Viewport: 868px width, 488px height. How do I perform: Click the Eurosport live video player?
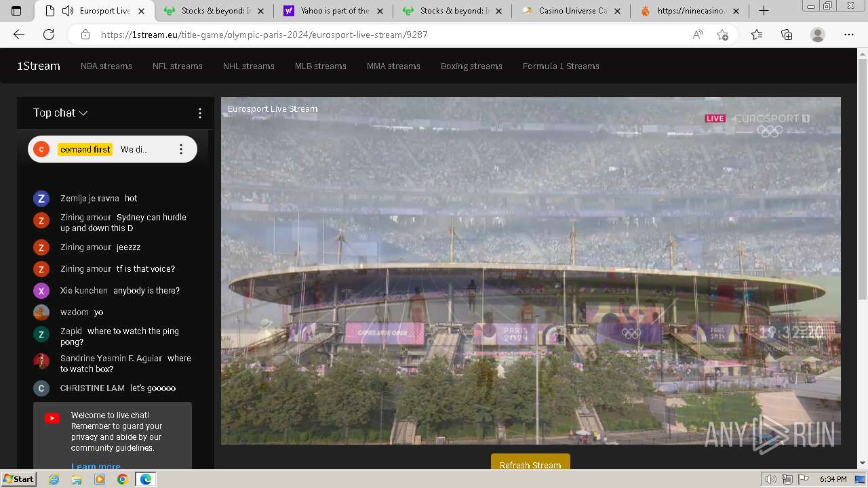click(531, 270)
